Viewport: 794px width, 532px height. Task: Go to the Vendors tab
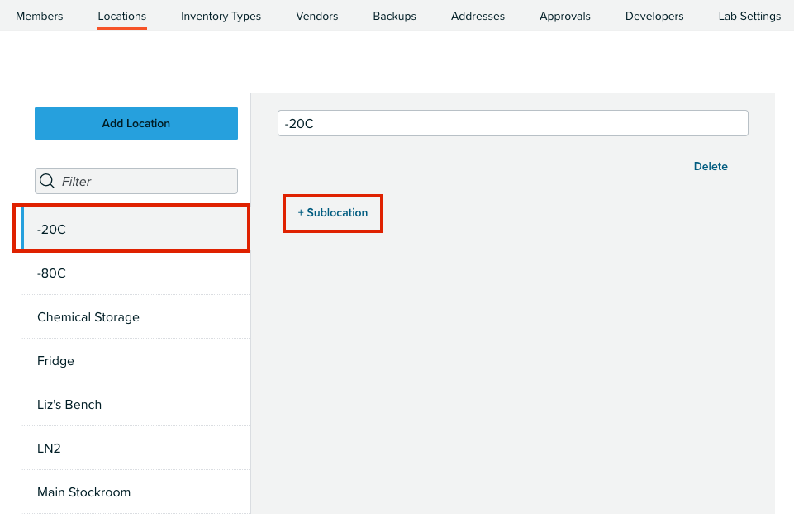[317, 17]
